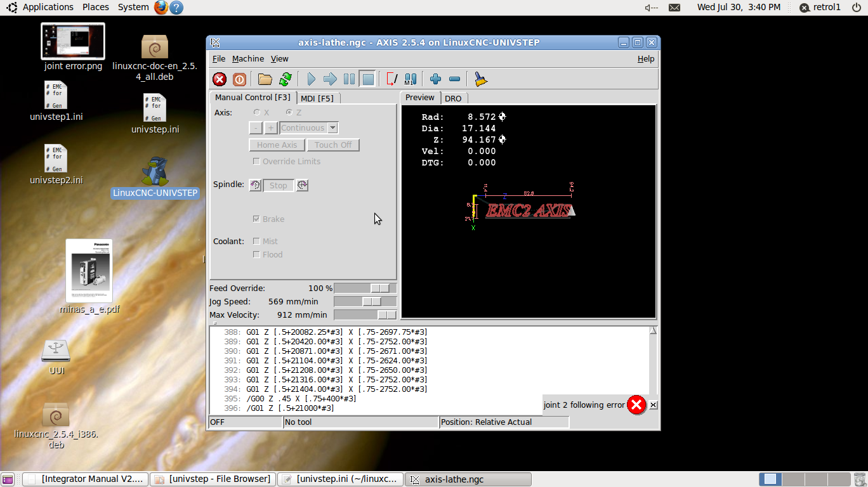Select univstep1.ini file on desktop

(56, 101)
